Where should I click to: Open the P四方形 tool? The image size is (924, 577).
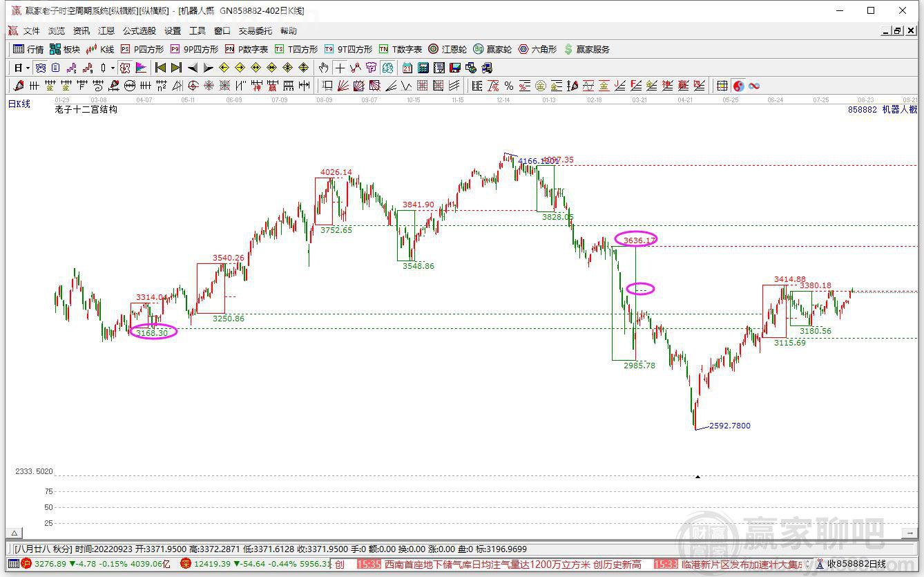click(142, 49)
